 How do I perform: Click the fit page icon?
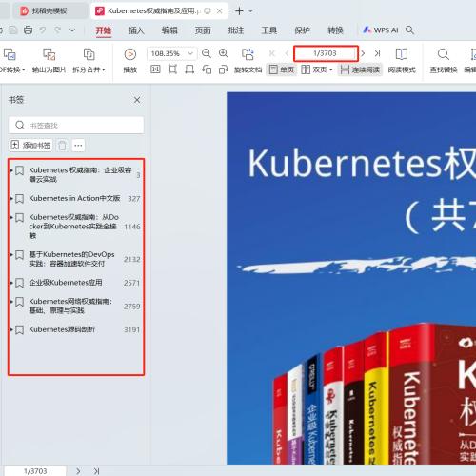click(x=172, y=69)
